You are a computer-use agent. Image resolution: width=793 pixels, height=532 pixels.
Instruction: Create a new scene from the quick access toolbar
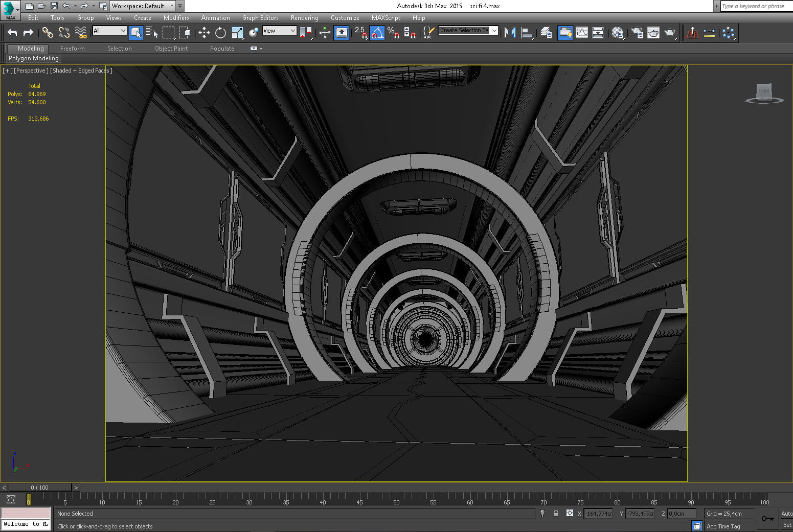click(29, 6)
